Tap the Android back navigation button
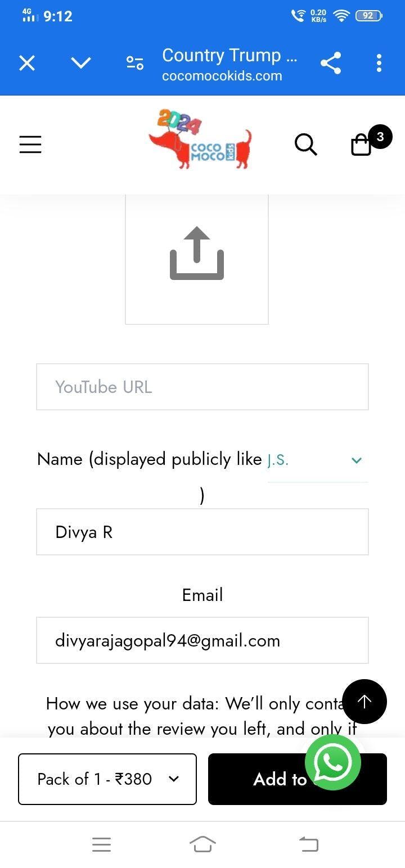Viewport: 405px width, 868px height. coord(308,844)
